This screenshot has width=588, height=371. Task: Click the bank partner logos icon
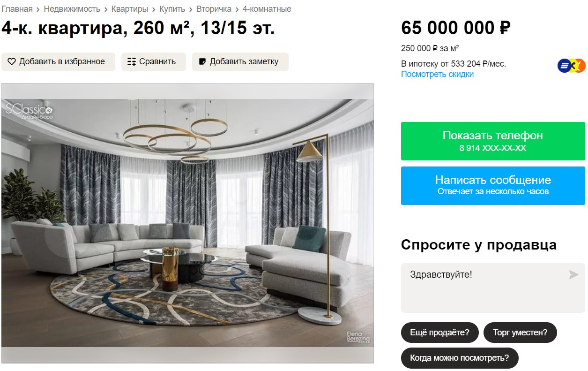point(572,66)
